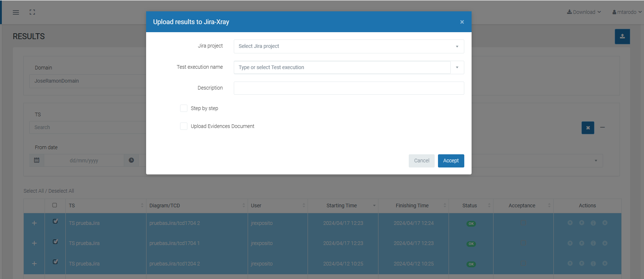Expand first TS pruebaJira row
The width and height of the screenshot is (644, 279).
pos(34,223)
